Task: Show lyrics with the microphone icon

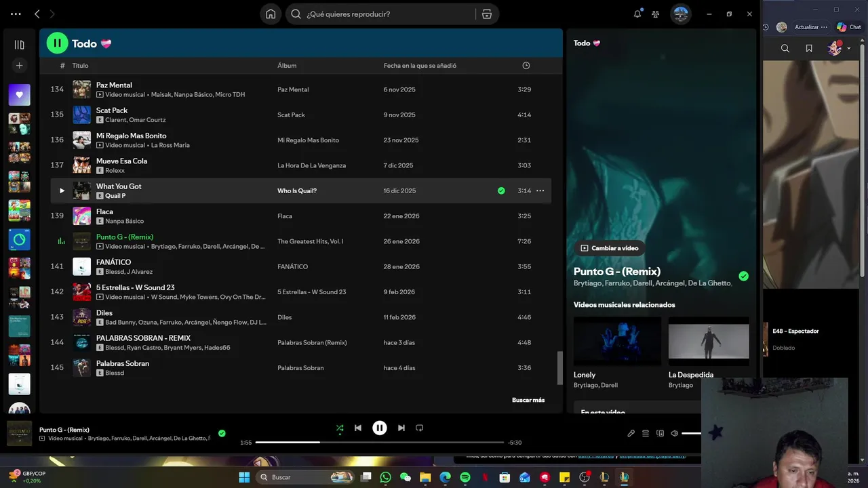Action: pyautogui.click(x=631, y=433)
